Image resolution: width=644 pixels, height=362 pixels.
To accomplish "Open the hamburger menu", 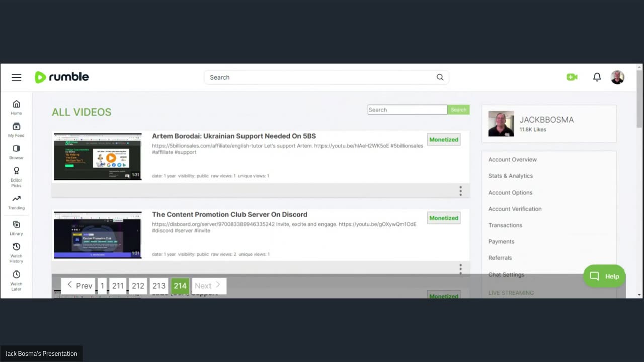I will tap(17, 77).
